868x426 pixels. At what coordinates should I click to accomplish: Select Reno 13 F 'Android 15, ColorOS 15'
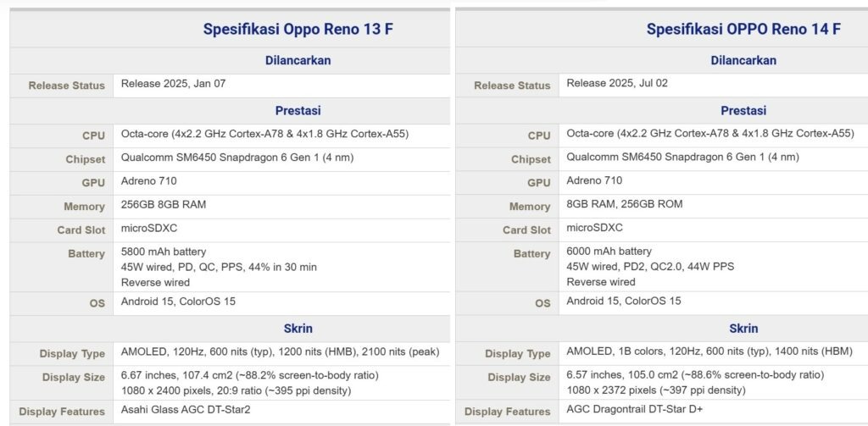[178, 302]
